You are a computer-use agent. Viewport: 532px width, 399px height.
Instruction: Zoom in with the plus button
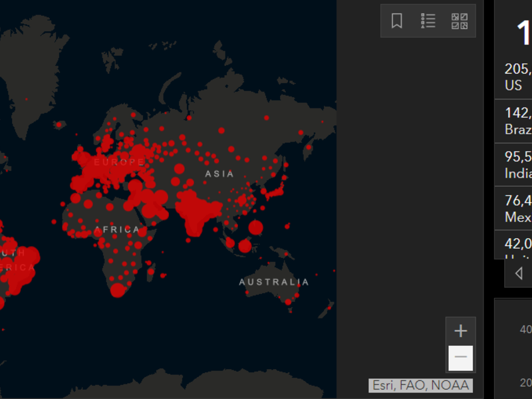point(460,331)
